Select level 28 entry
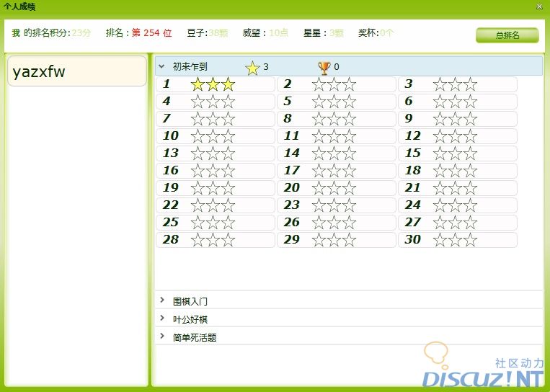This screenshot has height=392, width=550. point(214,240)
